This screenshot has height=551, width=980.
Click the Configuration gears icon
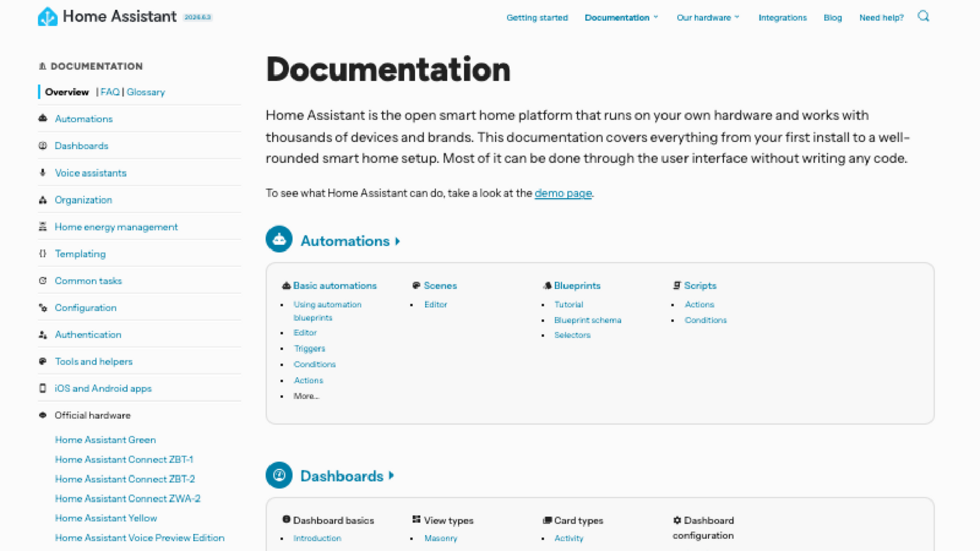point(43,307)
